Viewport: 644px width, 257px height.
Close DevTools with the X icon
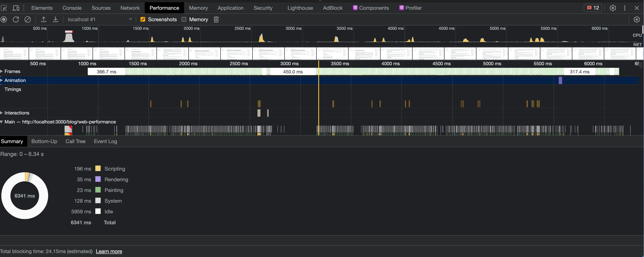click(637, 8)
